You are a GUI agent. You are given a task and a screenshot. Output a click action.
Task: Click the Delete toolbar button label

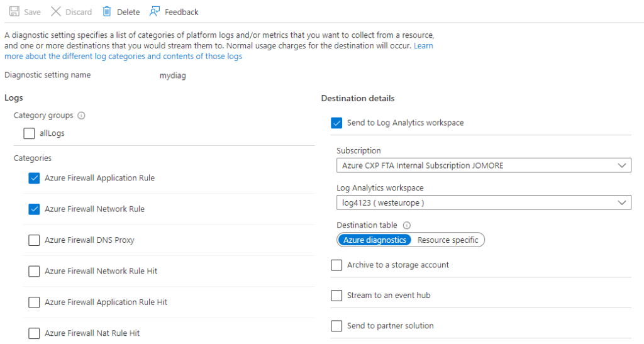pyautogui.click(x=128, y=12)
